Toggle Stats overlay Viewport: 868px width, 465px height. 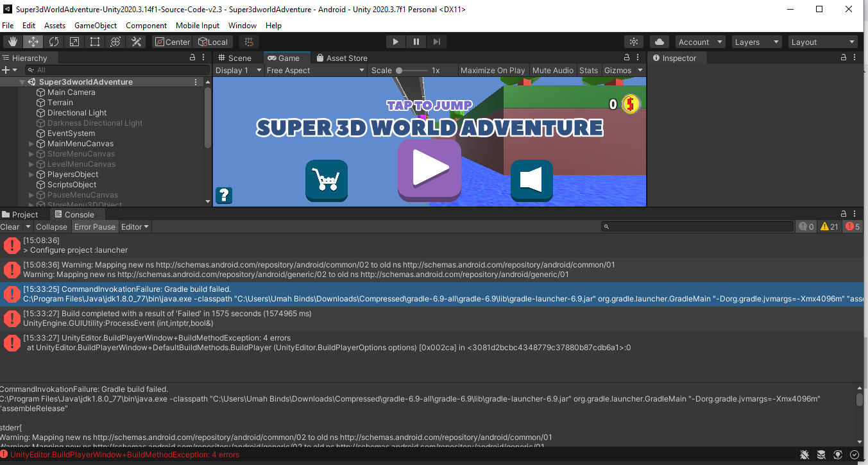click(x=588, y=71)
